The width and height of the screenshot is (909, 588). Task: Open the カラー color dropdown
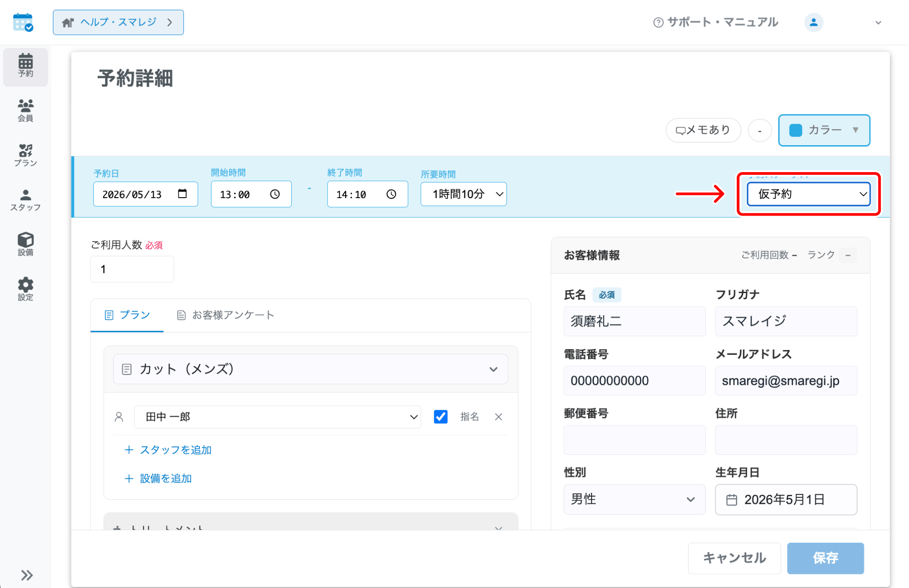pyautogui.click(x=824, y=130)
